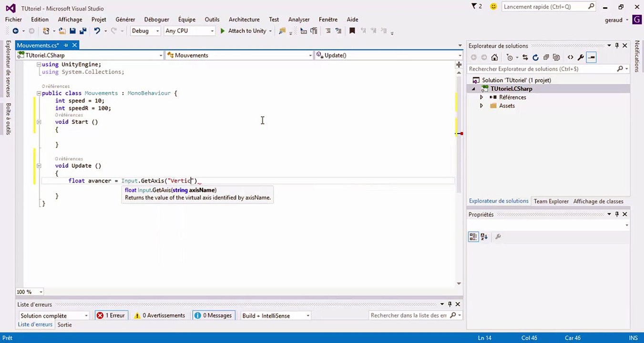Open project properties wrench icon in Solution Explorer
The image size is (644, 343).
581,58
